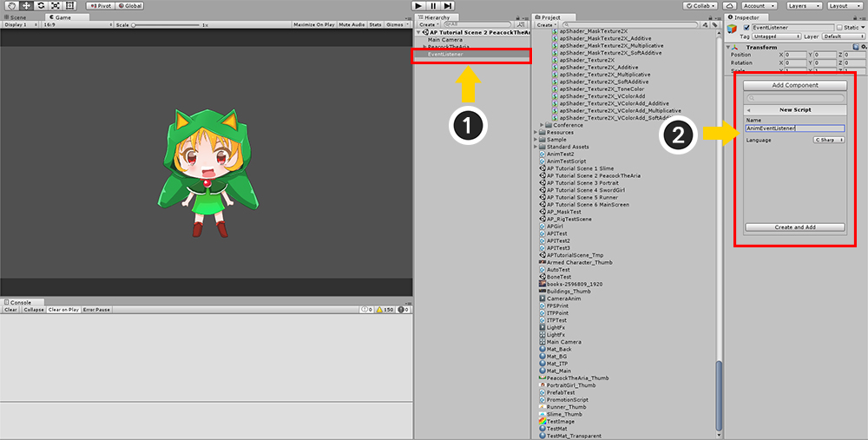Image resolution: width=868 pixels, height=440 pixels.
Task: Toggle Console Collapse
Action: (x=33, y=310)
